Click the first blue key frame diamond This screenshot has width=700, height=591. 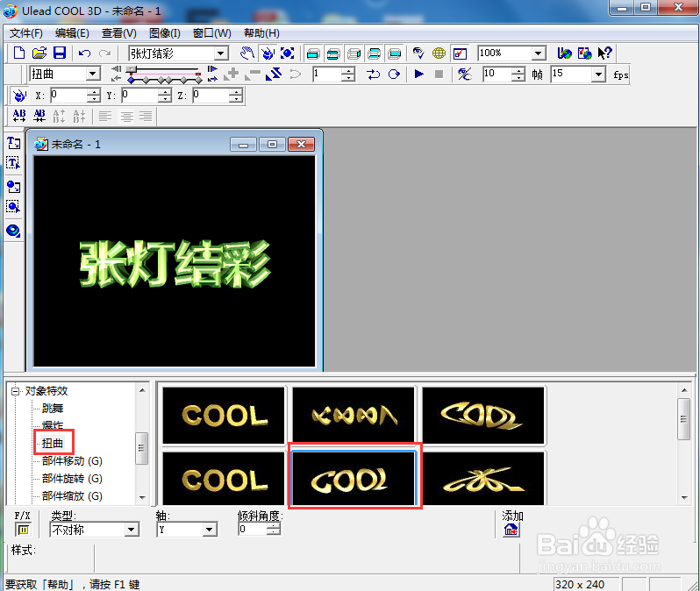[131, 81]
